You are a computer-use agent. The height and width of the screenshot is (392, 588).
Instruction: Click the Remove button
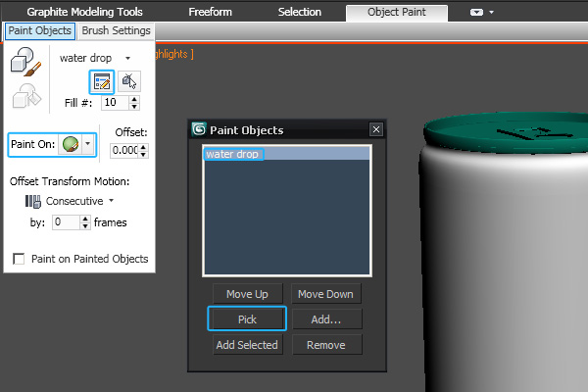coord(326,345)
